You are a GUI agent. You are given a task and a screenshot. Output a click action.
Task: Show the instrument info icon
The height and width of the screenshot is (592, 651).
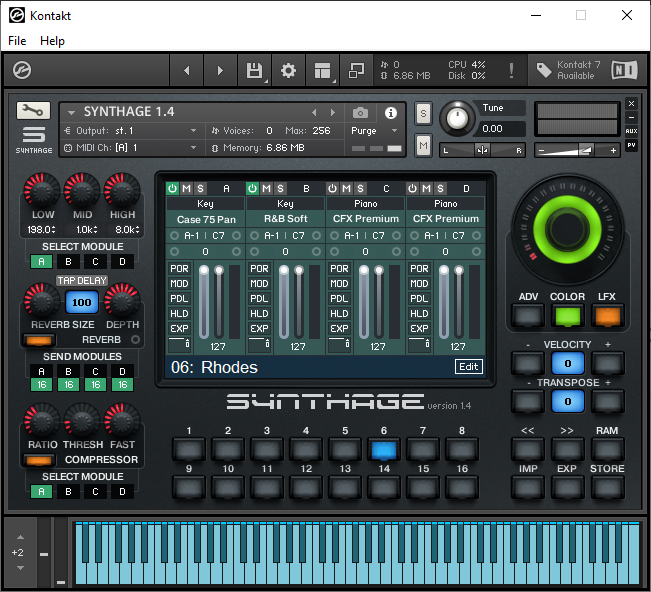coord(390,113)
